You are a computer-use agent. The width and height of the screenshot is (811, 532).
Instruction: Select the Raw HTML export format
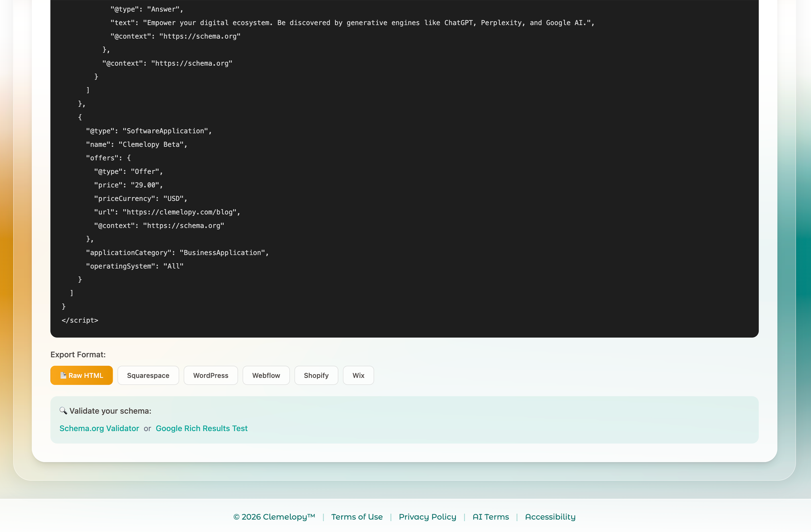(x=82, y=375)
